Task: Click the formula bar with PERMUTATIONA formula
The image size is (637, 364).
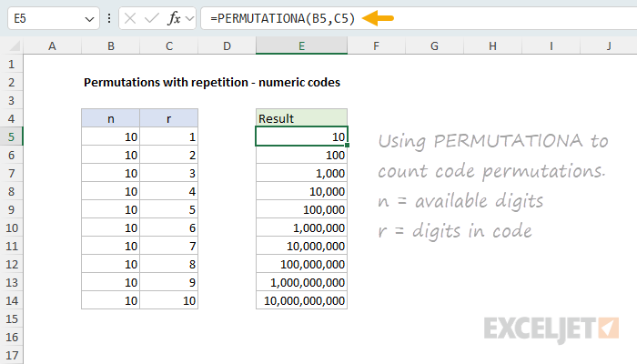Action: pyautogui.click(x=419, y=18)
